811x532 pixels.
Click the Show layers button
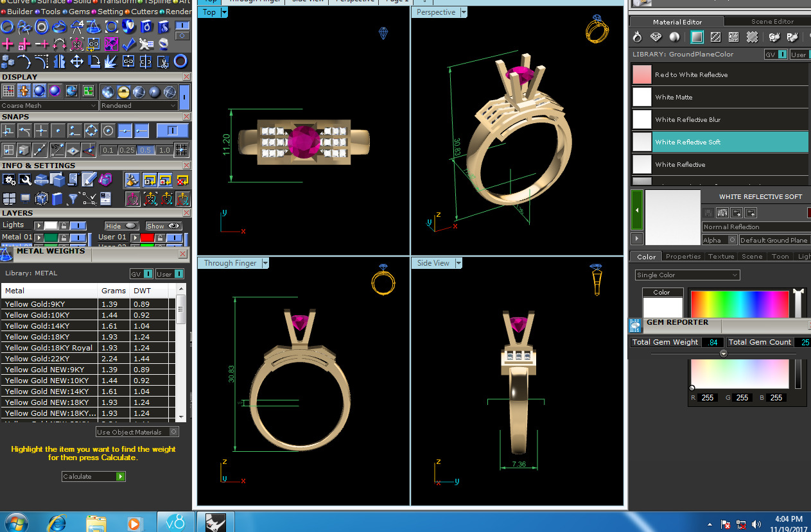[164, 226]
